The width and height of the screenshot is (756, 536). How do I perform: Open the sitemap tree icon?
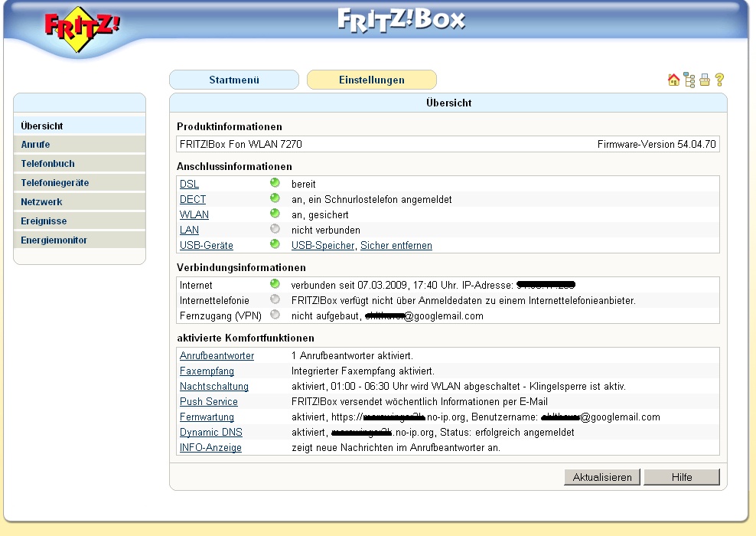[x=689, y=80]
